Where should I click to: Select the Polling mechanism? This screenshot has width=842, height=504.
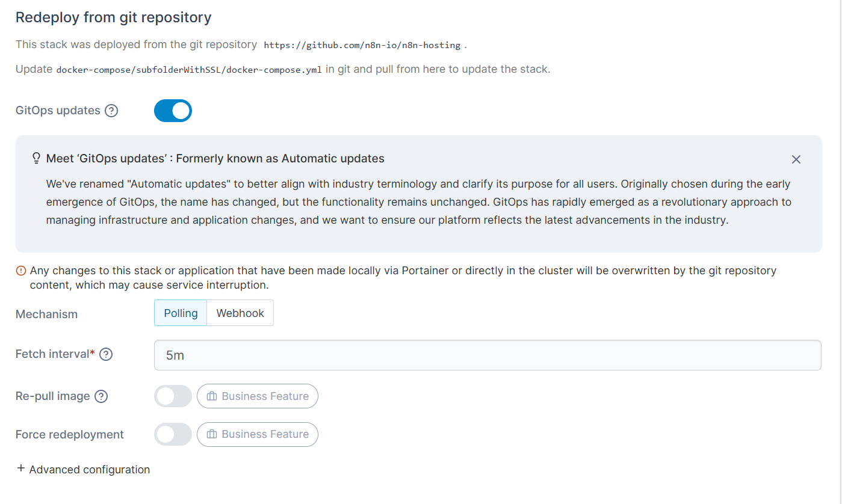pyautogui.click(x=181, y=313)
